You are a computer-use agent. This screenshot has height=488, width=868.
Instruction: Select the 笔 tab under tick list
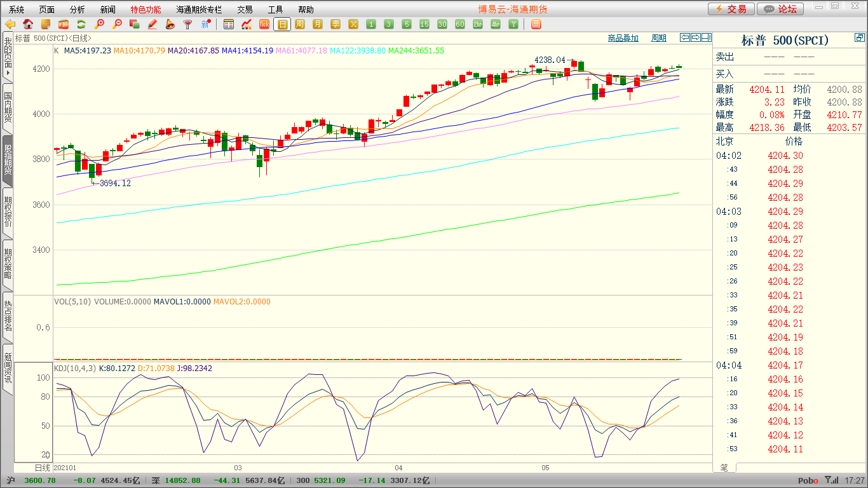pyautogui.click(x=724, y=468)
